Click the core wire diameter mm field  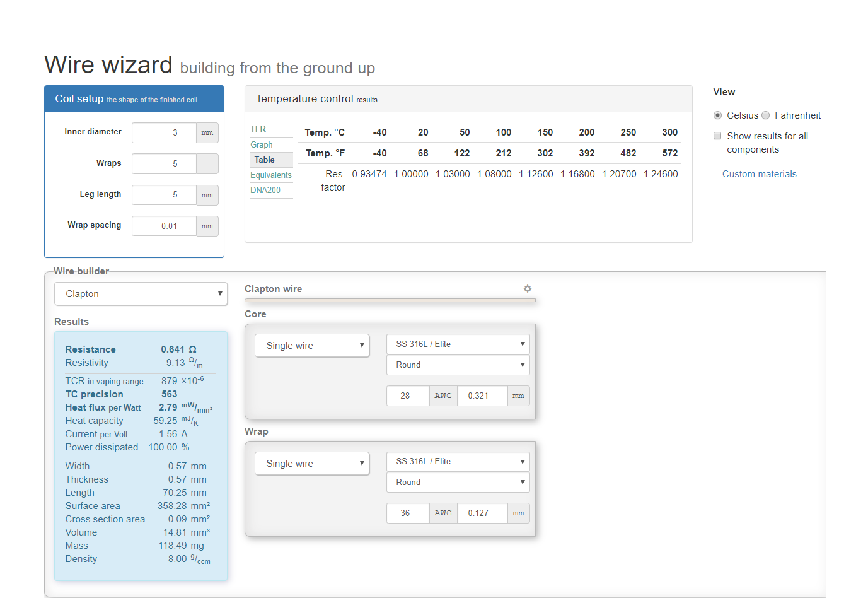[x=482, y=396]
